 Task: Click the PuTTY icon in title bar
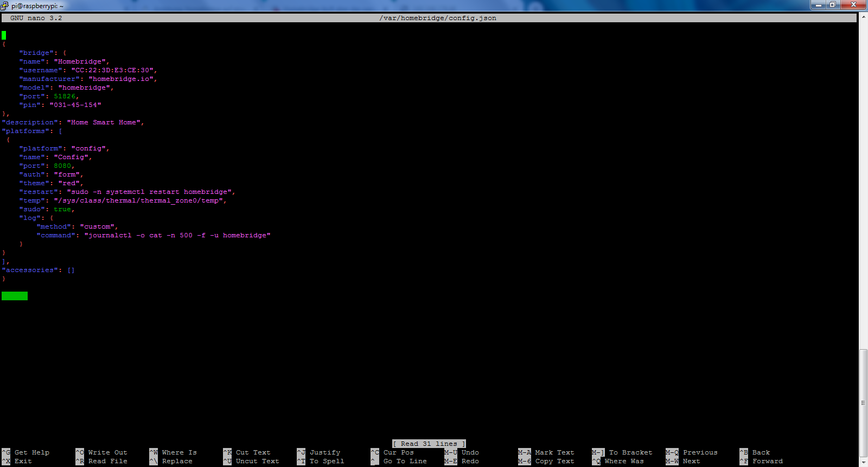tap(4, 5)
